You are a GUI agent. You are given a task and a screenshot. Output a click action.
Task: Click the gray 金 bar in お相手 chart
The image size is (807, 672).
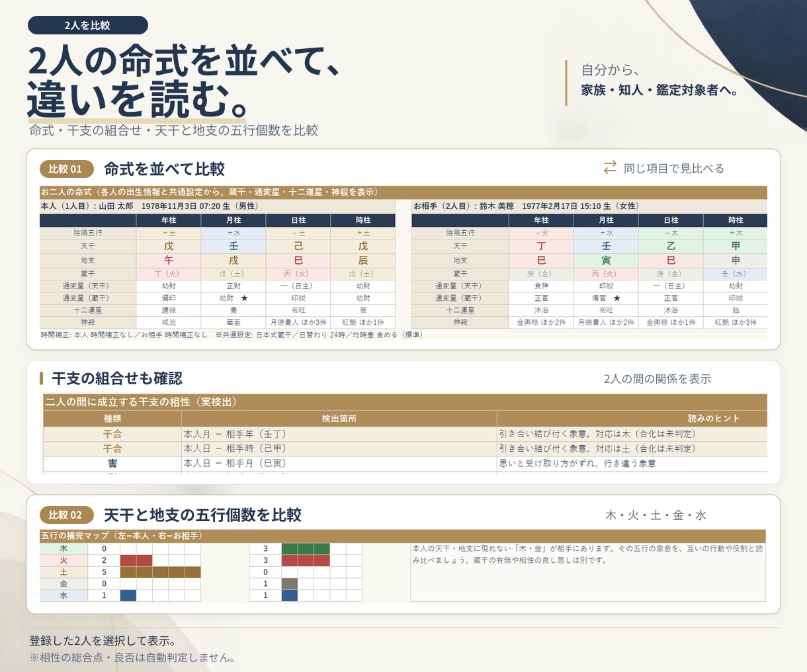click(x=290, y=584)
